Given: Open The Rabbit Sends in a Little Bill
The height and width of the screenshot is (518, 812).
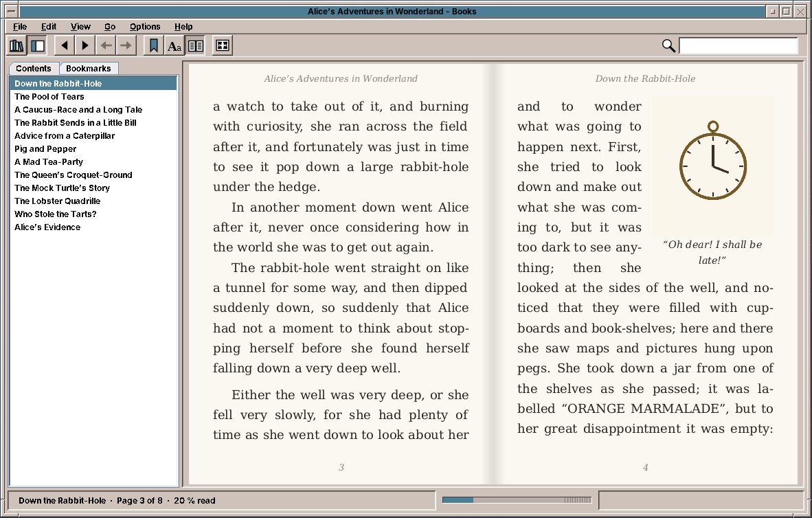Looking at the screenshot, I should tap(93, 122).
